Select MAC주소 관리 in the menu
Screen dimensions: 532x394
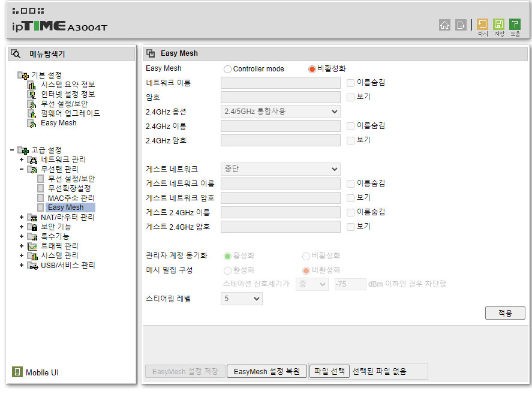pos(71,198)
